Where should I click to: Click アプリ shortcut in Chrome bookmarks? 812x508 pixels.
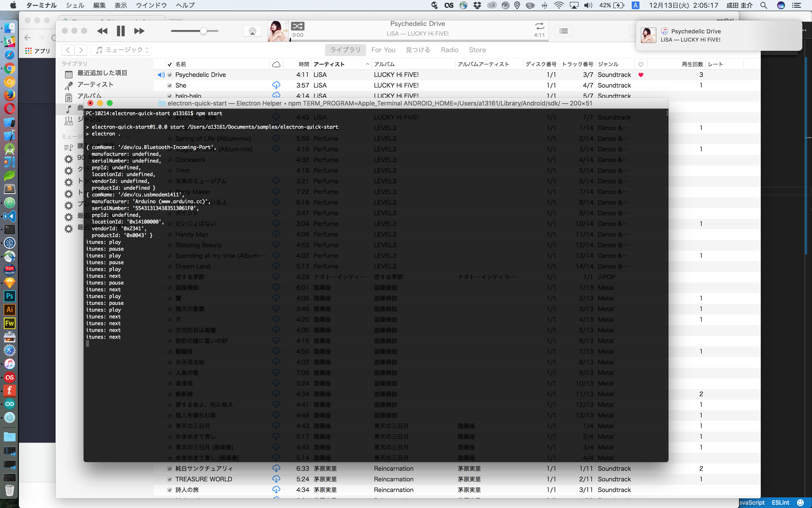[x=38, y=51]
